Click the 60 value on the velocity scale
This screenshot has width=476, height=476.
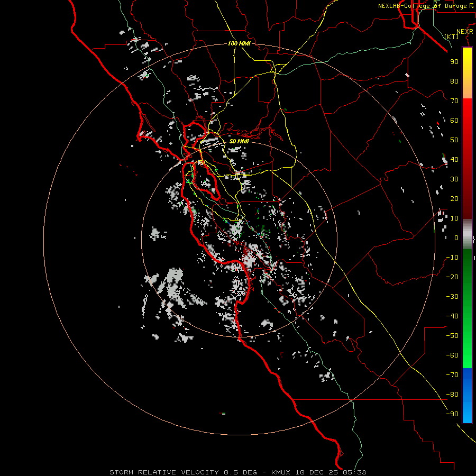pyautogui.click(x=454, y=120)
